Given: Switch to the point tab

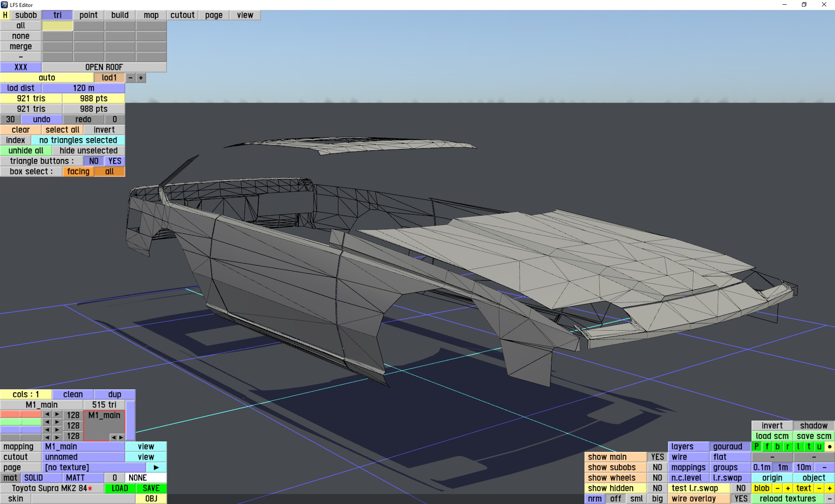Looking at the screenshot, I should [88, 15].
